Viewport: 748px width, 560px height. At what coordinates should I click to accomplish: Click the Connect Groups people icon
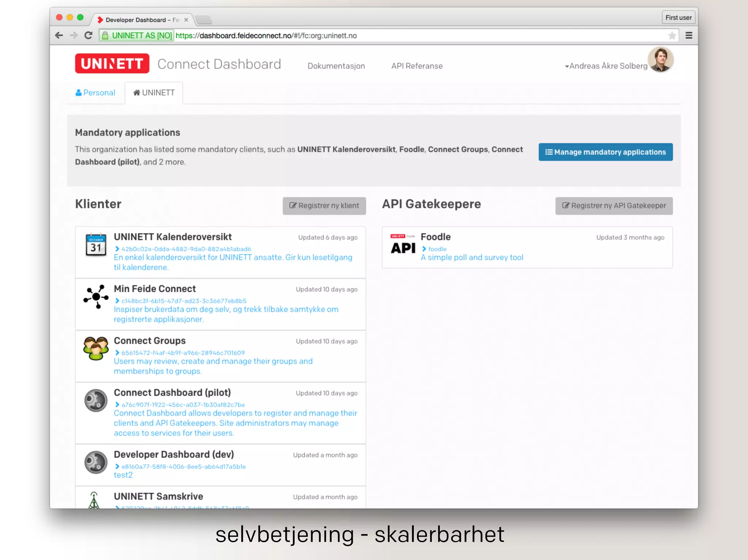tap(96, 348)
